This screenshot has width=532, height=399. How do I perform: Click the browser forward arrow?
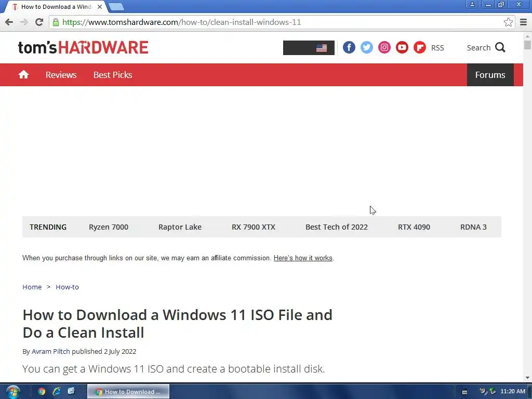(24, 22)
